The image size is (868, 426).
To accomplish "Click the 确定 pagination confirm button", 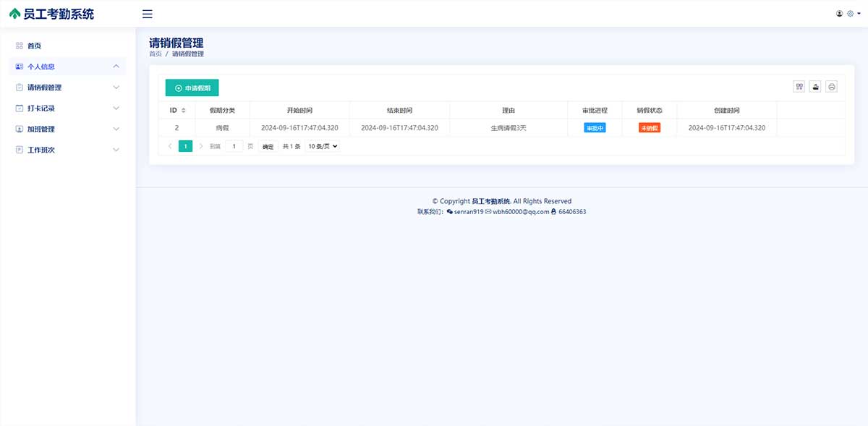I will click(268, 146).
